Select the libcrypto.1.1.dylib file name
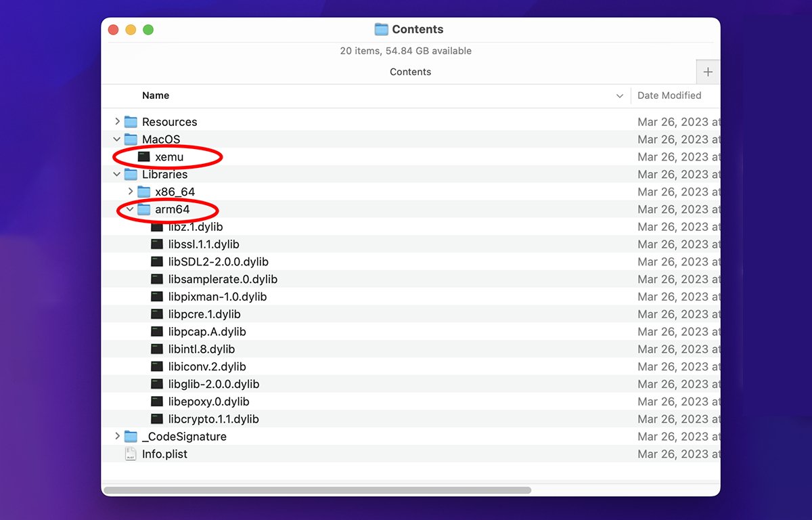The image size is (812, 520). point(214,419)
